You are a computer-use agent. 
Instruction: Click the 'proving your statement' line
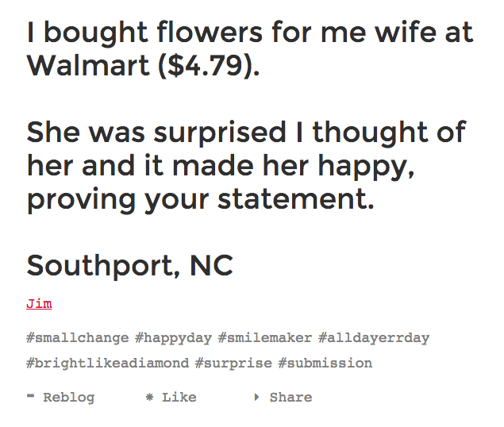(x=201, y=200)
